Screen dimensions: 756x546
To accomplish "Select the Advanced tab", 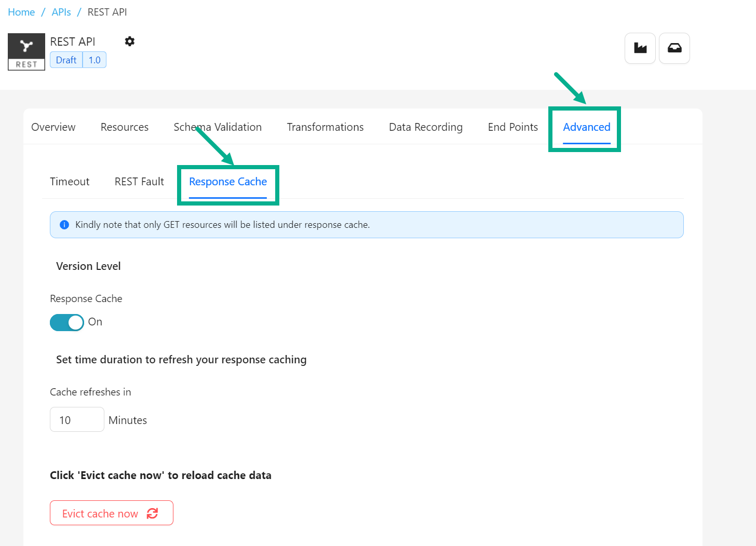I will click(x=586, y=127).
